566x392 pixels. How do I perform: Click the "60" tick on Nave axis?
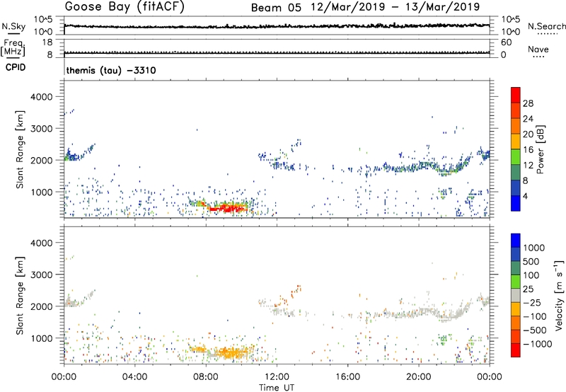pos(506,42)
